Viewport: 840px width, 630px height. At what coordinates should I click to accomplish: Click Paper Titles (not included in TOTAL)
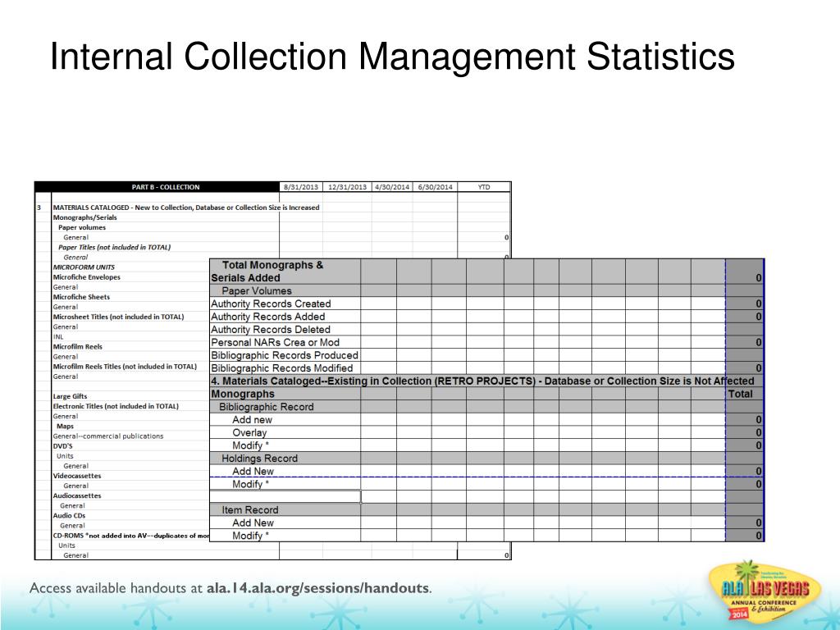coord(114,247)
